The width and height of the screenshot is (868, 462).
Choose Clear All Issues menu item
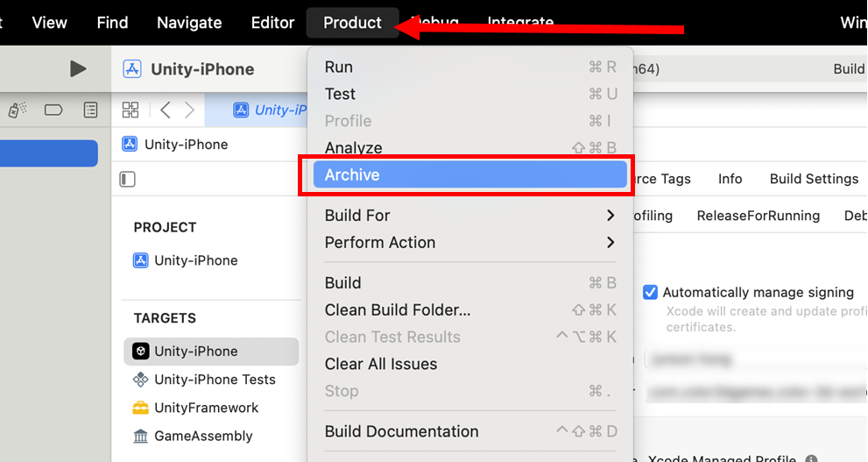coord(470,364)
